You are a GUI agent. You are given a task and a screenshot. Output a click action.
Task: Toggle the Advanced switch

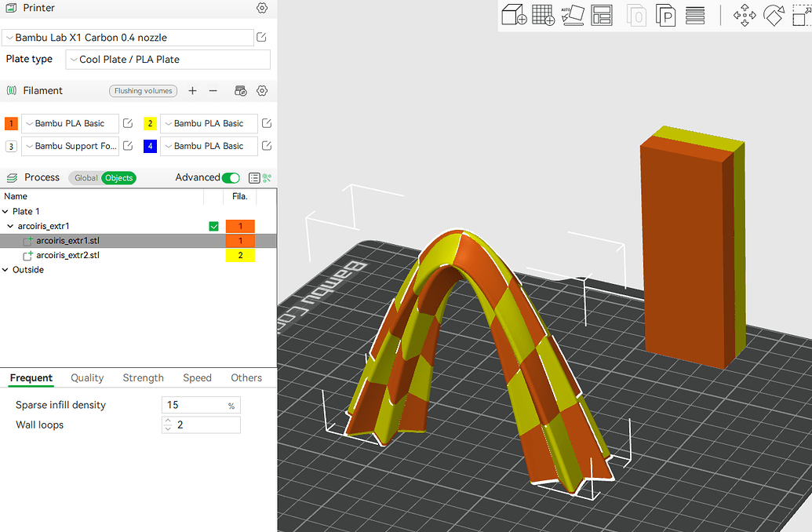tap(231, 177)
